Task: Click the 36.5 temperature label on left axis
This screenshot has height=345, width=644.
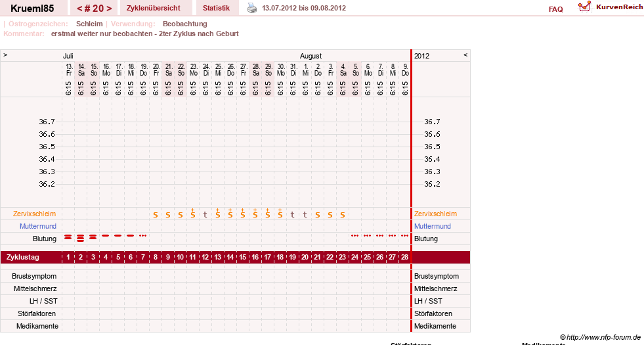Action: 47,147
